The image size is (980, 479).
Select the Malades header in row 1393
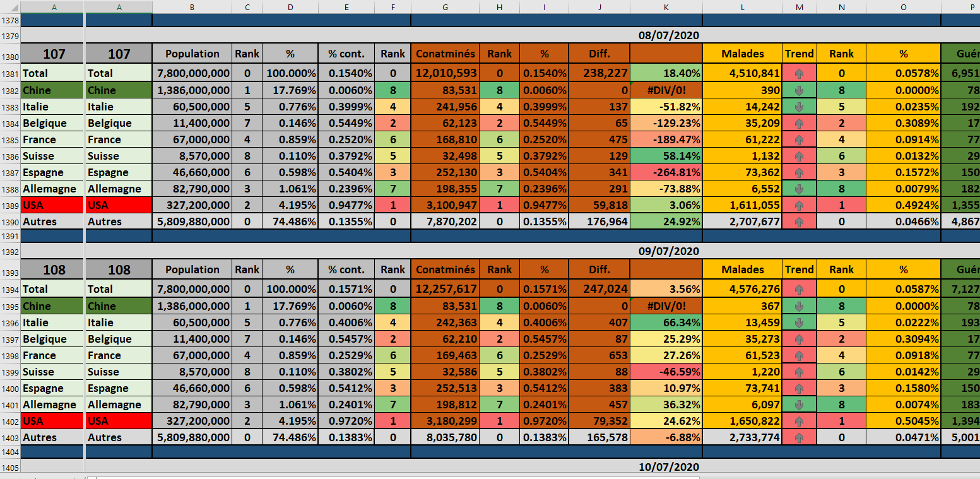[742, 269]
